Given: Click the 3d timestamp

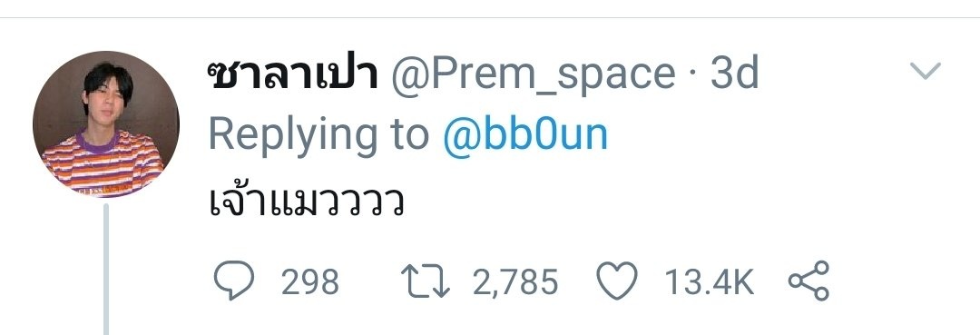Looking at the screenshot, I should pos(734,74).
